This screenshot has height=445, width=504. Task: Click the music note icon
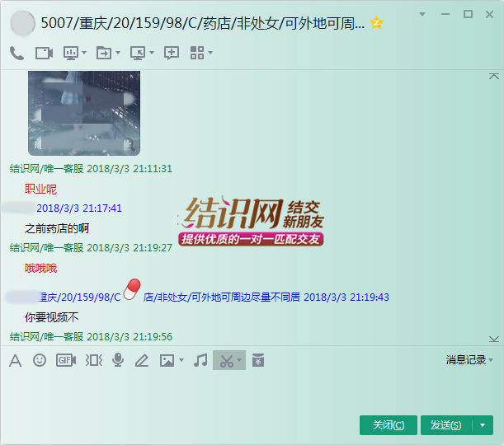tap(200, 360)
